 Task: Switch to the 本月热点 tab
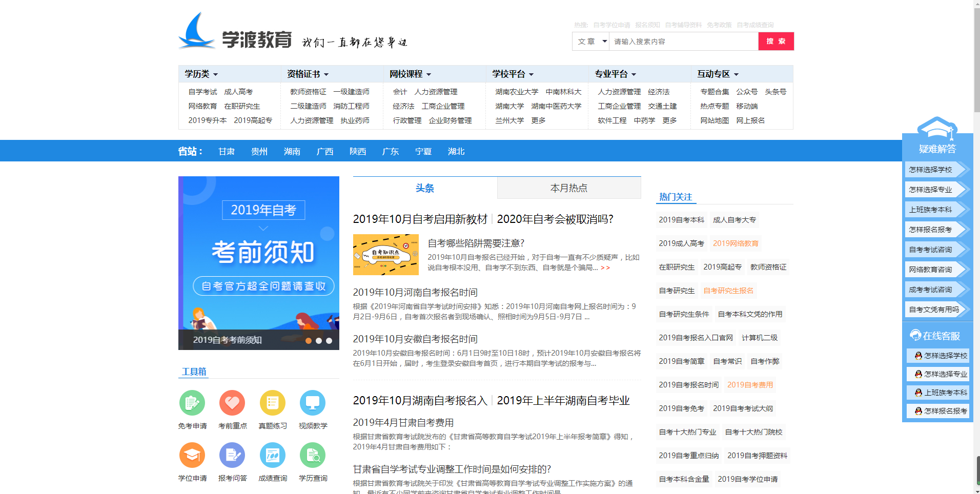(569, 188)
